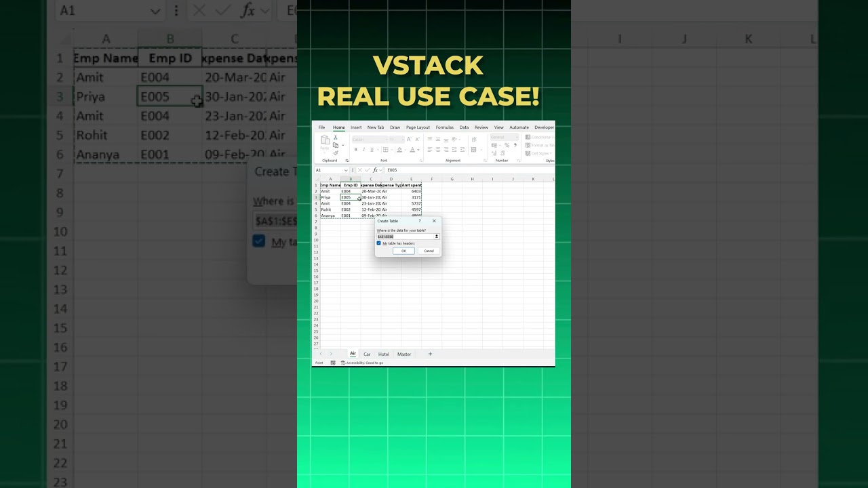Click the Align Right icon
The height and width of the screenshot is (488, 868).
446,150
